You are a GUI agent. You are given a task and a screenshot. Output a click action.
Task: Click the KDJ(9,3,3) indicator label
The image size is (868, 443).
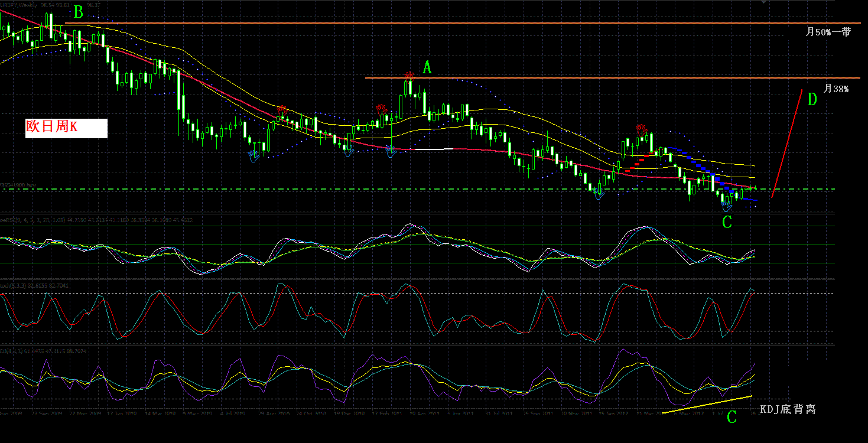(x=43, y=351)
